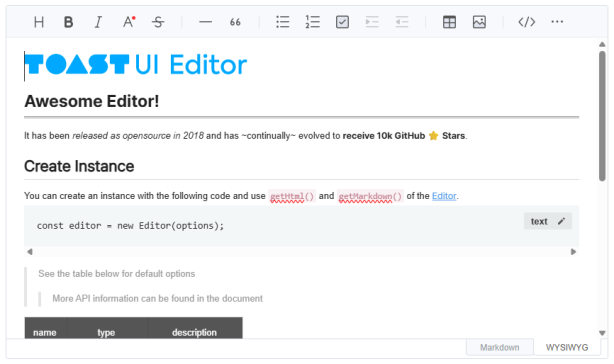Image resolution: width=614 pixels, height=364 pixels.
Task: Insert a task checkbox list
Action: pos(342,22)
